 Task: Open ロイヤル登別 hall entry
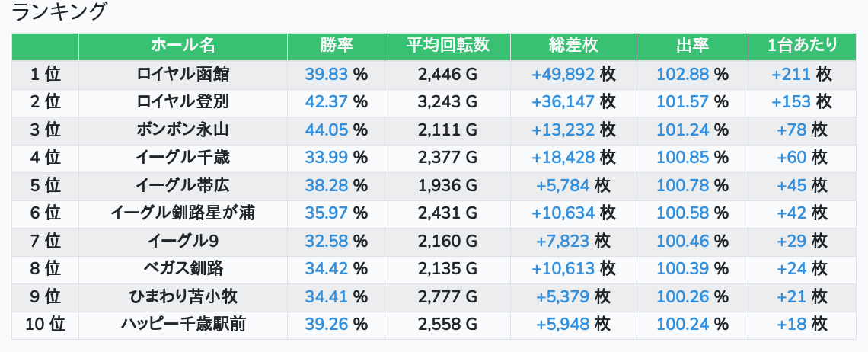183,102
